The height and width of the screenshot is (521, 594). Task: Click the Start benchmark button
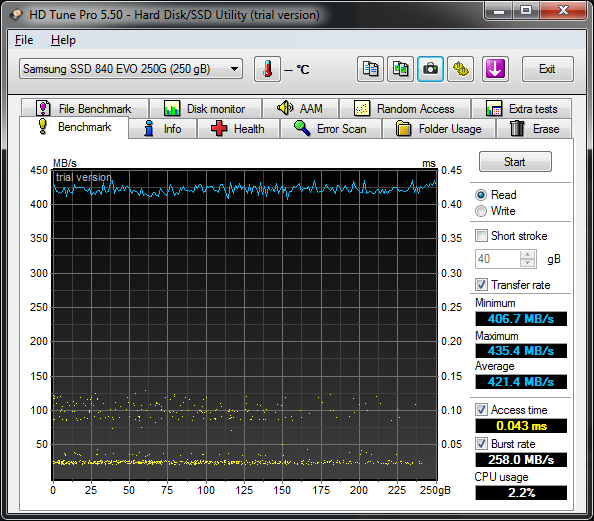(x=515, y=162)
